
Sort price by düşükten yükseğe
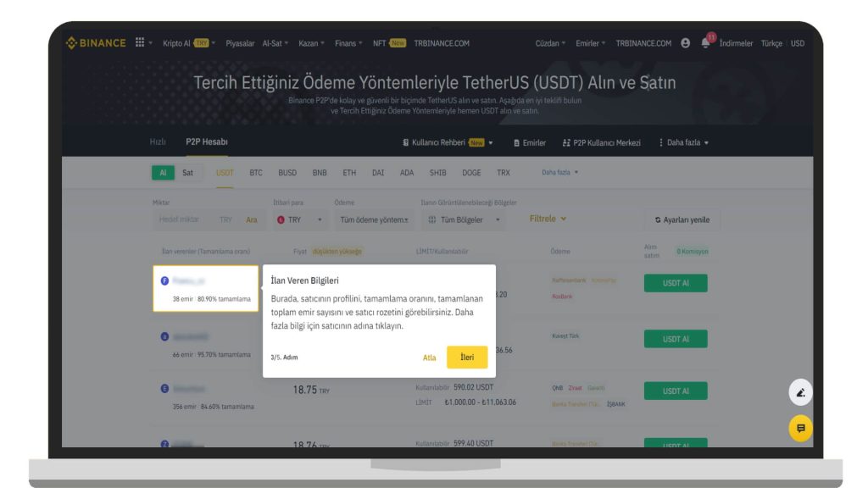[x=337, y=251]
